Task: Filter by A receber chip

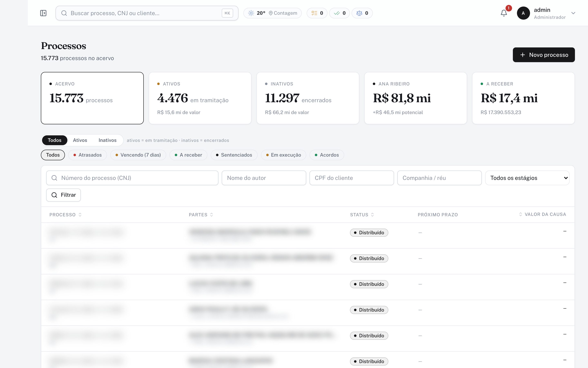Action: pyautogui.click(x=188, y=155)
